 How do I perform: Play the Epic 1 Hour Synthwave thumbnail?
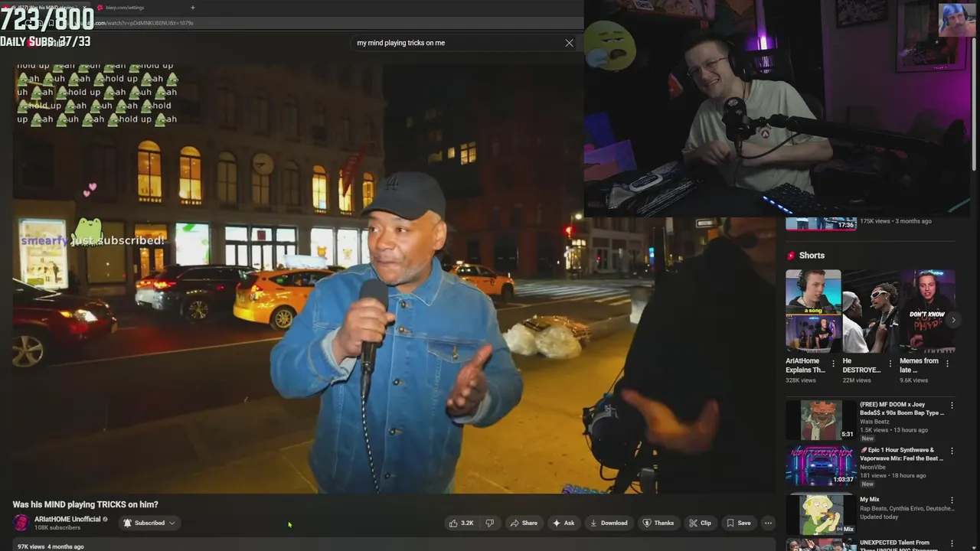tap(821, 466)
